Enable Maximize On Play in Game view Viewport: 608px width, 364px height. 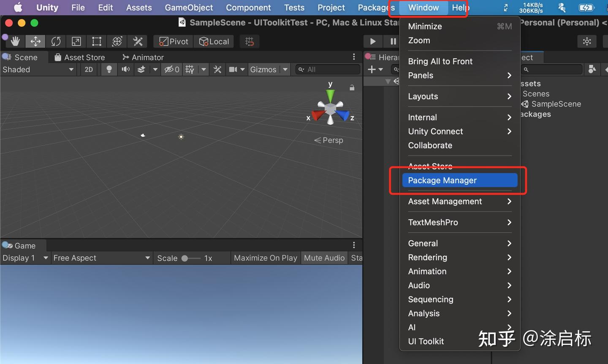click(265, 258)
